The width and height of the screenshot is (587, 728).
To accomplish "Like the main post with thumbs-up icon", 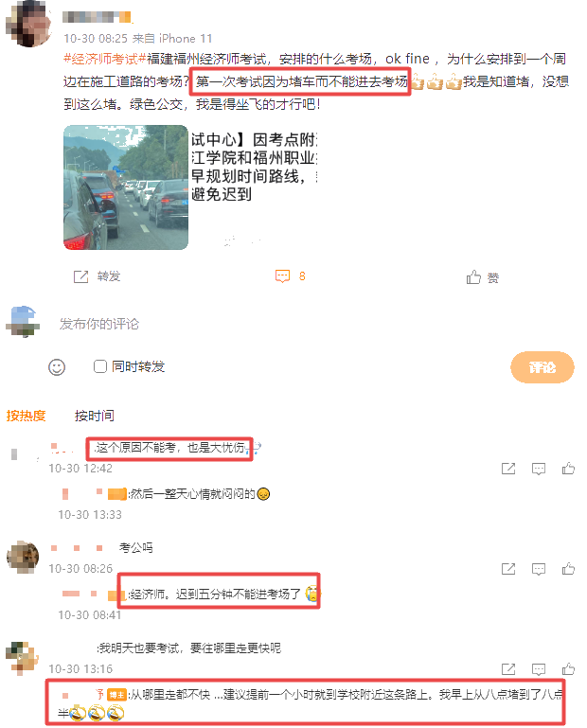I will 473,277.
